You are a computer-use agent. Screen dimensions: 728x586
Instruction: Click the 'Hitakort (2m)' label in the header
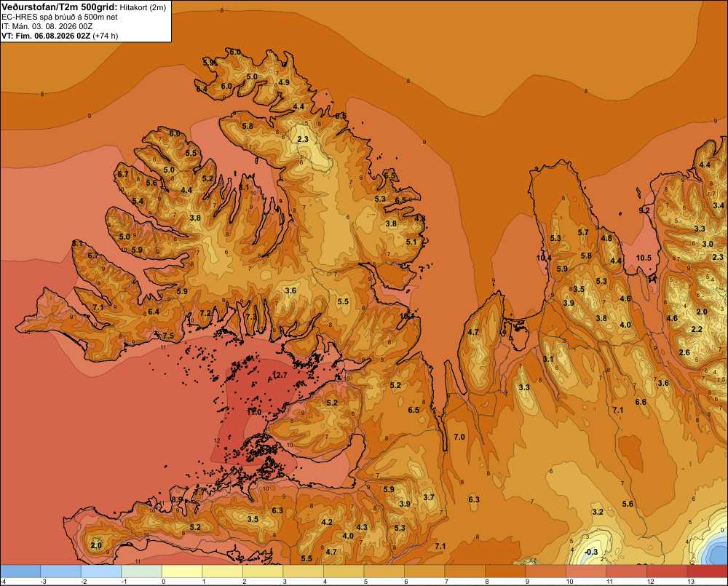point(143,7)
